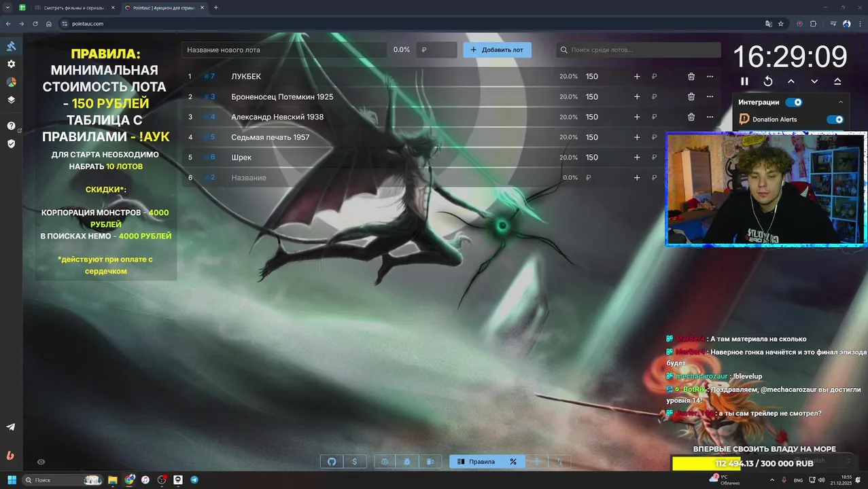Viewport: 868px width, 489px height.
Task: Open the GitHub icon in bottom toolbar
Action: pos(332,462)
